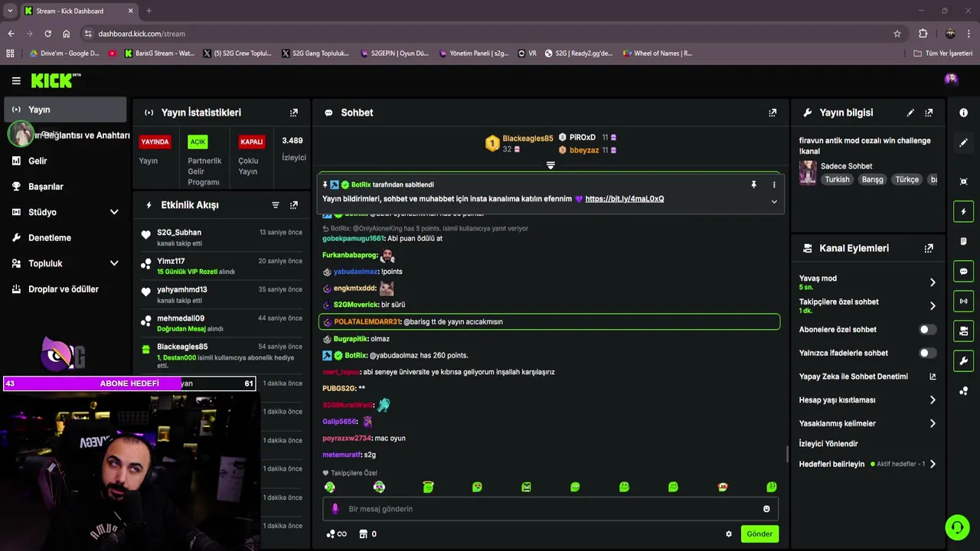The image size is (980, 551).
Task: Click the Türkçe tag chip
Action: (906, 180)
